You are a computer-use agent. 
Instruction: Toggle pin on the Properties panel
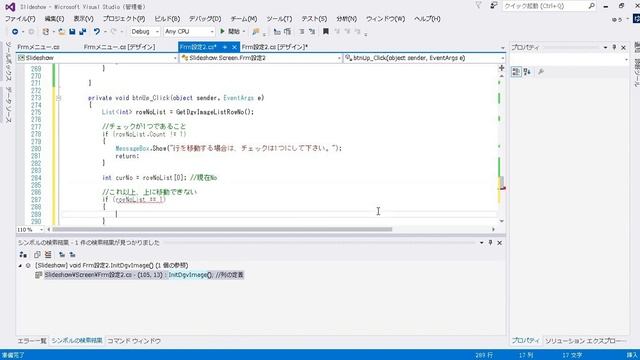pyautogui.click(x=614, y=47)
